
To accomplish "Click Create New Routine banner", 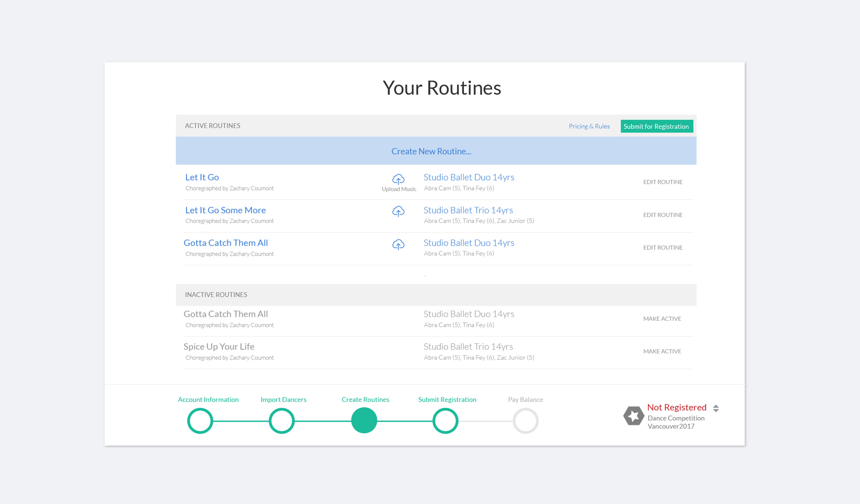I will [436, 151].
